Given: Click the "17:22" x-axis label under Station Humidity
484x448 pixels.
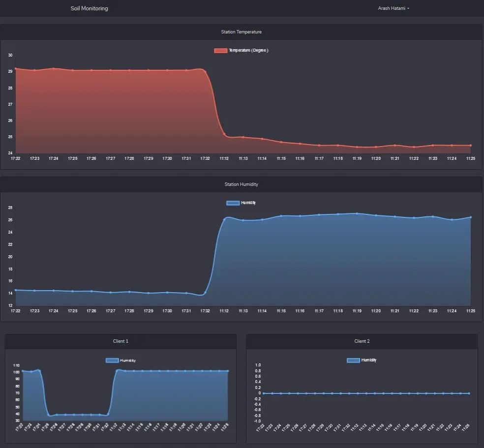Looking at the screenshot, I should (15, 311).
